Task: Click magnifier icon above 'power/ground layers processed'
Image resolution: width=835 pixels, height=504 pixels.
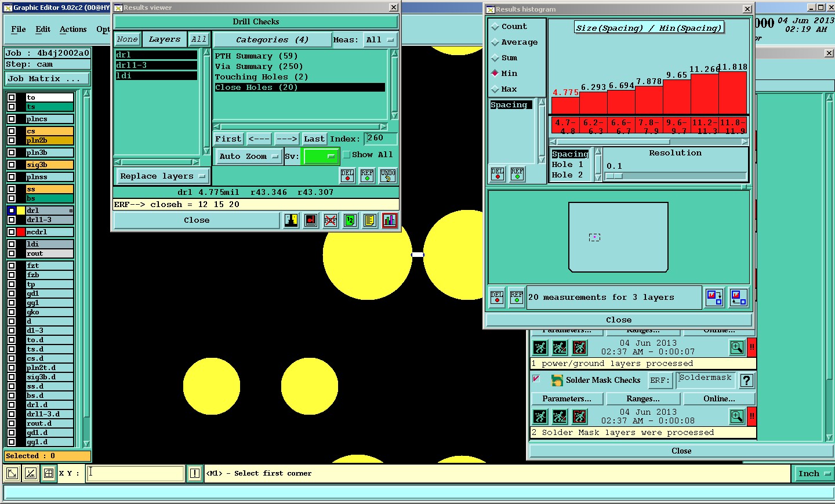Action: 737,347
